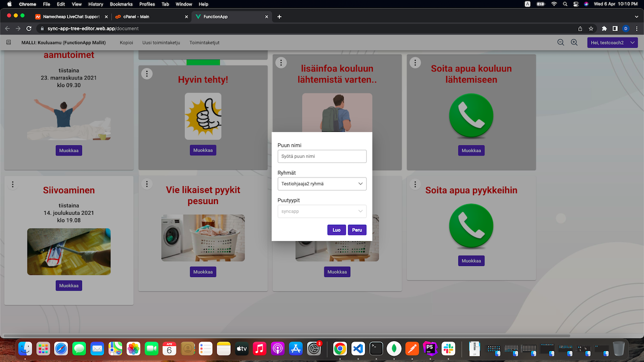
Task: Switch to the cPanel - Main tab
Action: (149, 17)
